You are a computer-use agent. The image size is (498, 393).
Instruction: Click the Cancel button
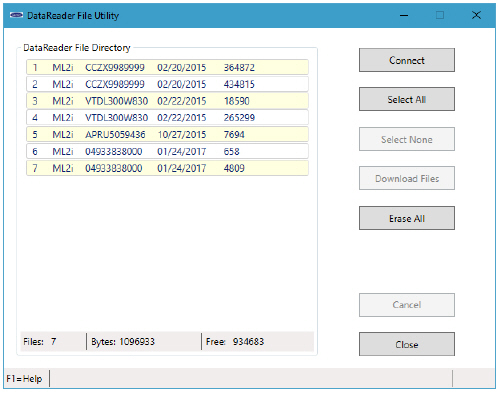407,305
